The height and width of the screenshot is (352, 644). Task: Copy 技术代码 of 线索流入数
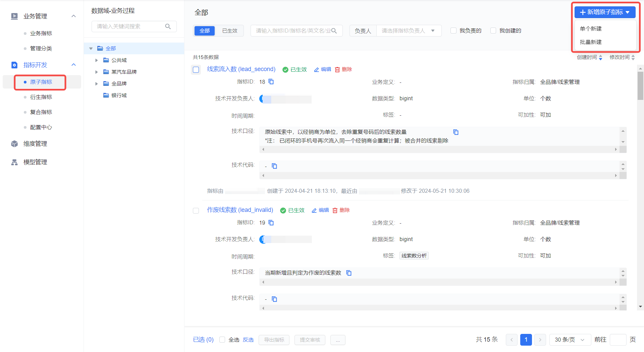coord(274,166)
